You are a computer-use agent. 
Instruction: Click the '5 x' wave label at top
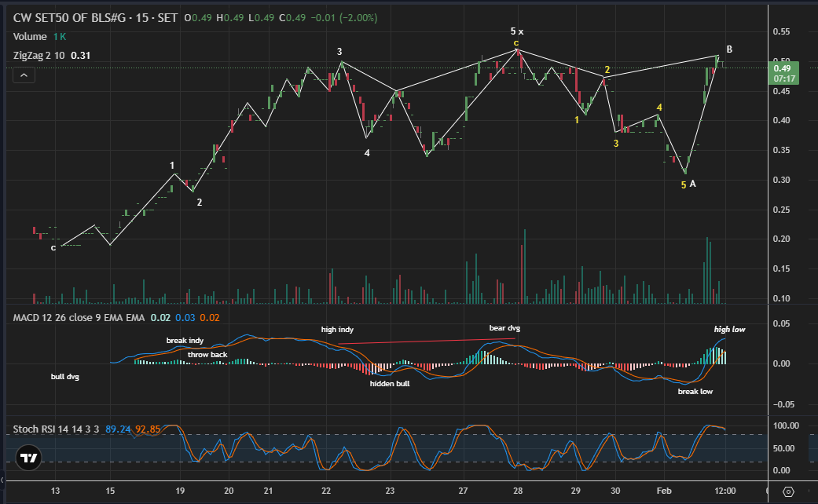516,31
